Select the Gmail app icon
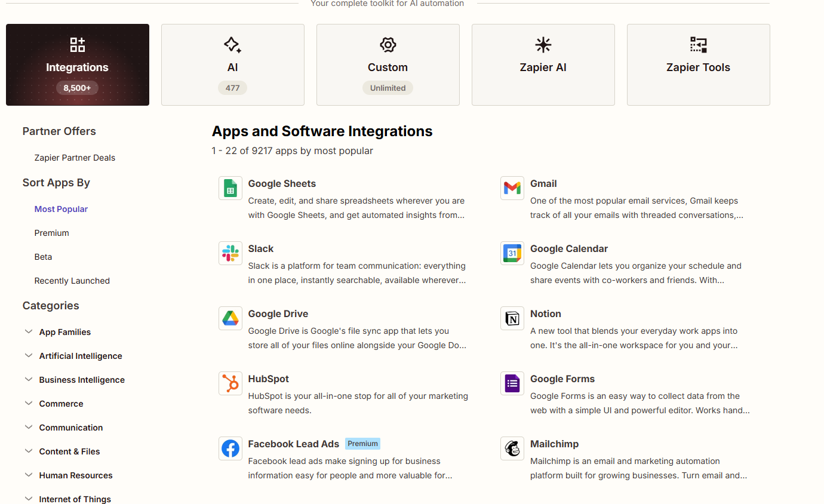824x504 pixels. [512, 188]
